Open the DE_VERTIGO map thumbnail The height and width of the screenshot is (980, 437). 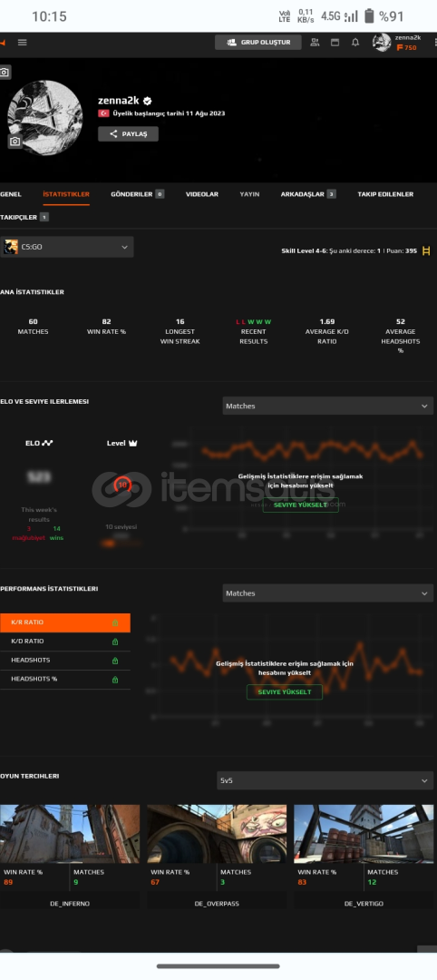(364, 834)
